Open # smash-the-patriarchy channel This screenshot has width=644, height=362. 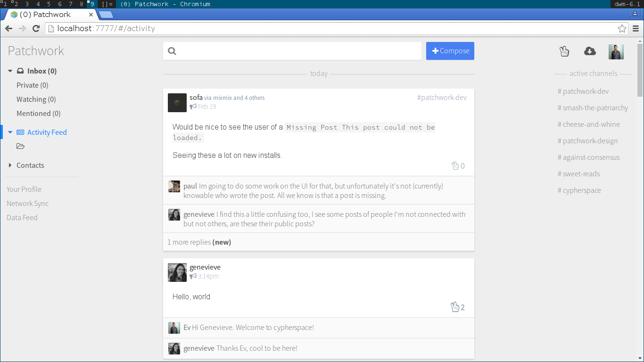pyautogui.click(x=593, y=108)
